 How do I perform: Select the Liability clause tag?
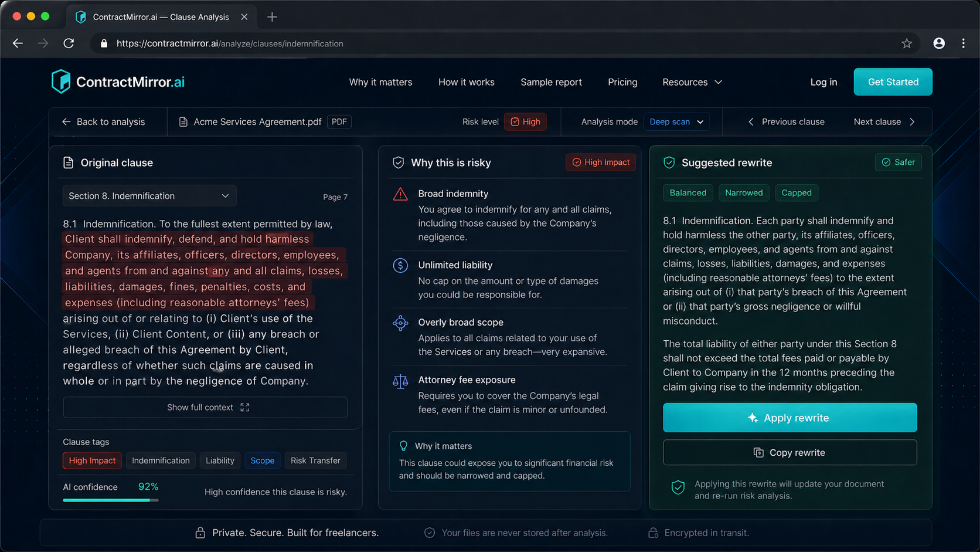pos(220,460)
